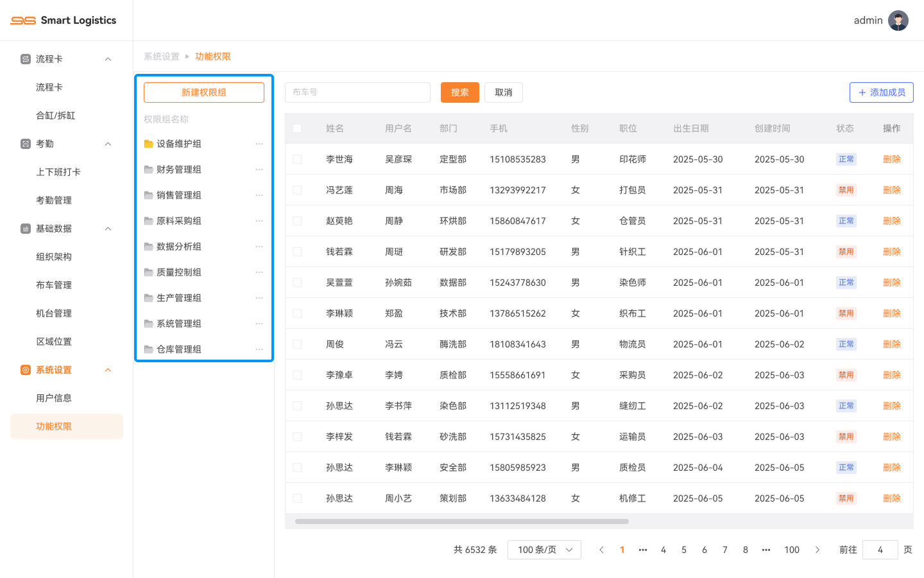
Task: Check the row for 冯艺莲
Action: coord(297,190)
